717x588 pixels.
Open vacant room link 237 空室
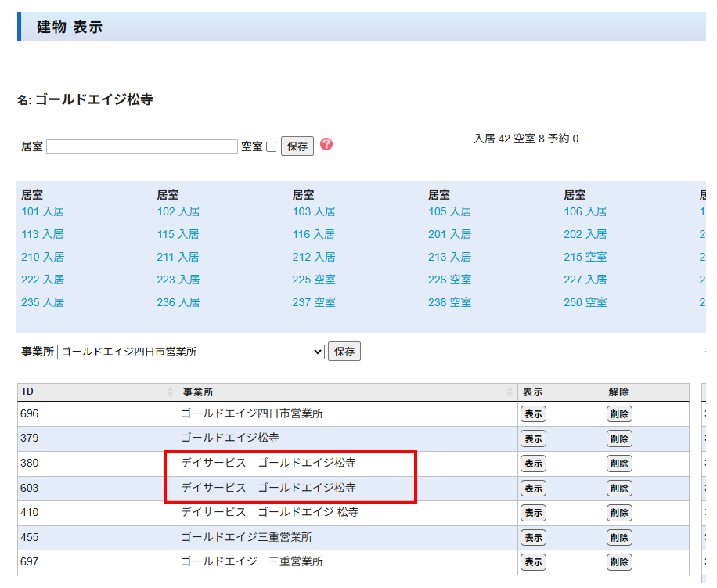[x=314, y=302]
